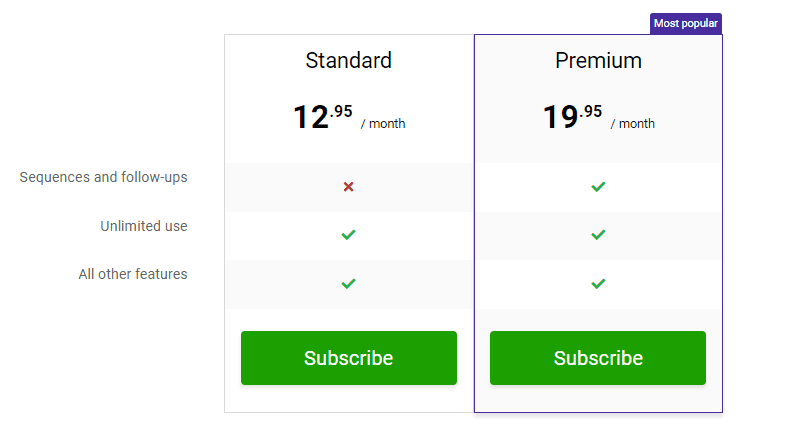Image resolution: width=793 pixels, height=438 pixels.
Task: Select the Standard plan heading
Action: [x=348, y=61]
